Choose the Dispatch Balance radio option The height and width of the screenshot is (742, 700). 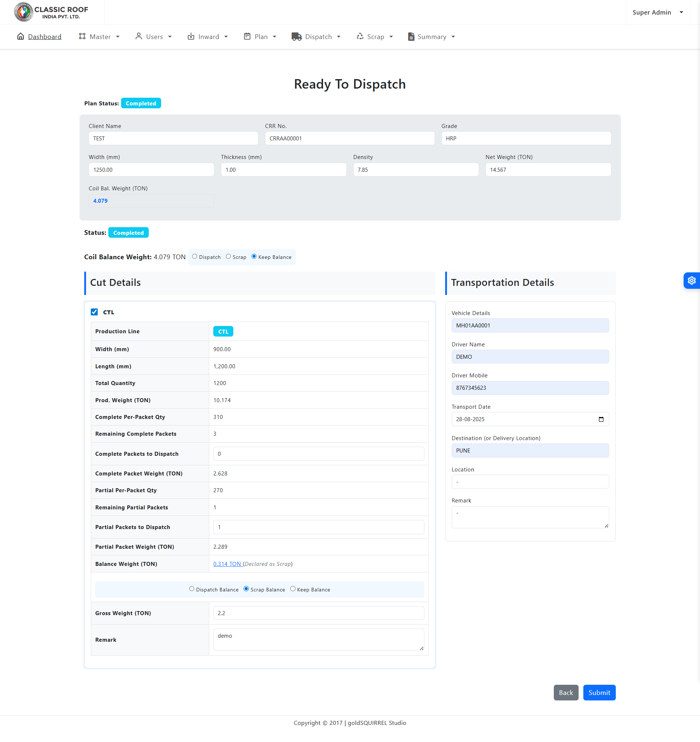[191, 589]
